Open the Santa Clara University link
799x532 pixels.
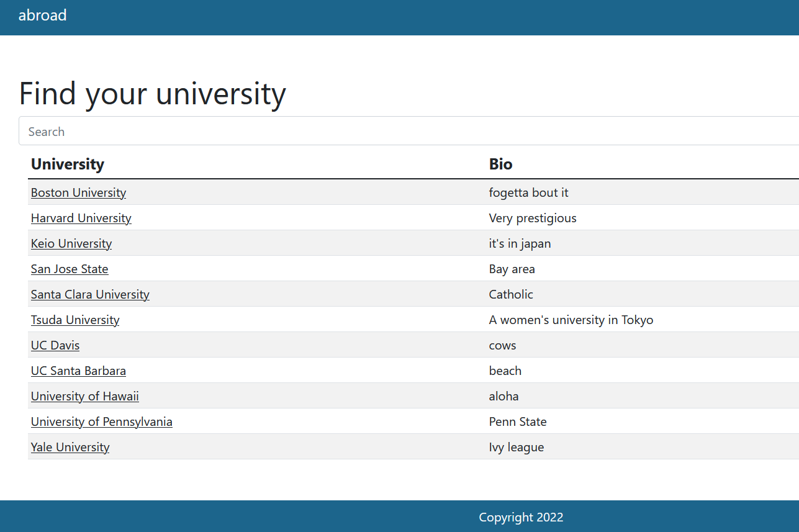[x=90, y=294]
